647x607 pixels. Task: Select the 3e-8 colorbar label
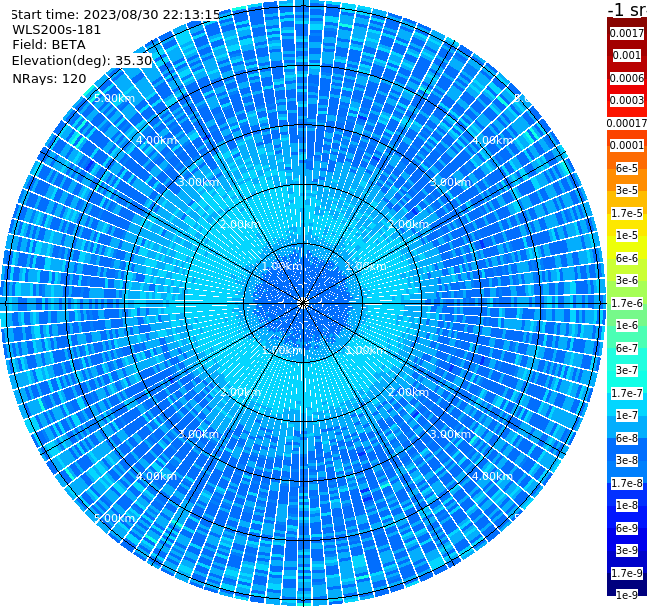click(627, 460)
